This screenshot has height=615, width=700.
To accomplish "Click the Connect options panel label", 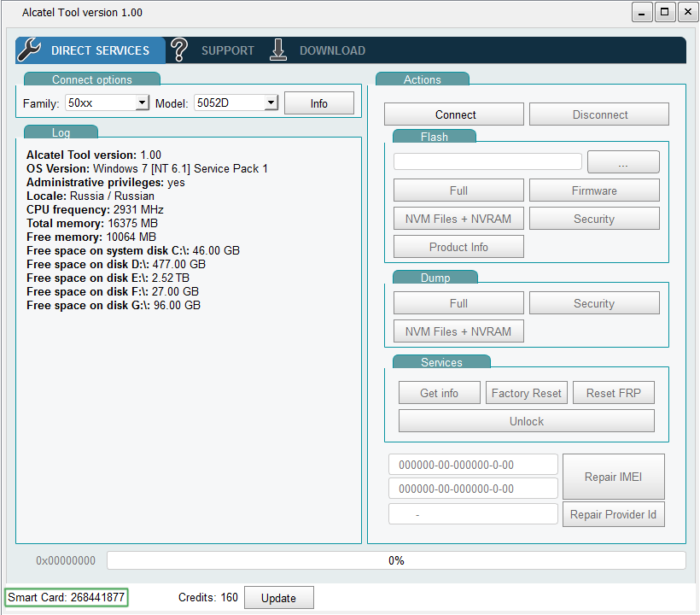I will pos(92,79).
